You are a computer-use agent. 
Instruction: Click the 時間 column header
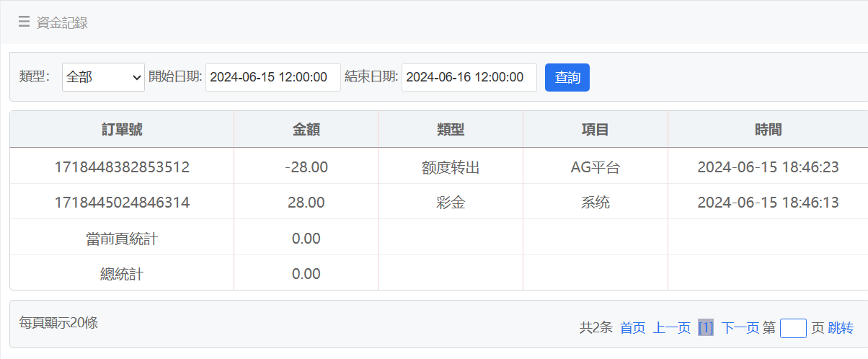768,130
